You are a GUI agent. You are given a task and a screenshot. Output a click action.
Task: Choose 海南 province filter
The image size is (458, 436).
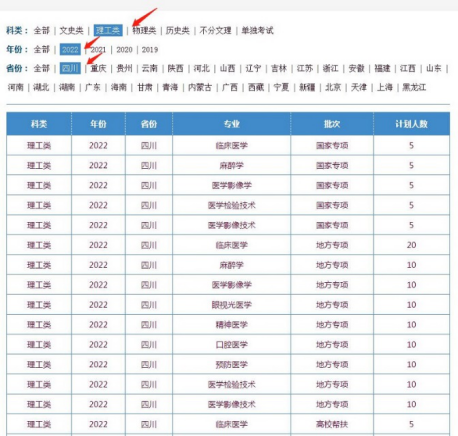[119, 88]
